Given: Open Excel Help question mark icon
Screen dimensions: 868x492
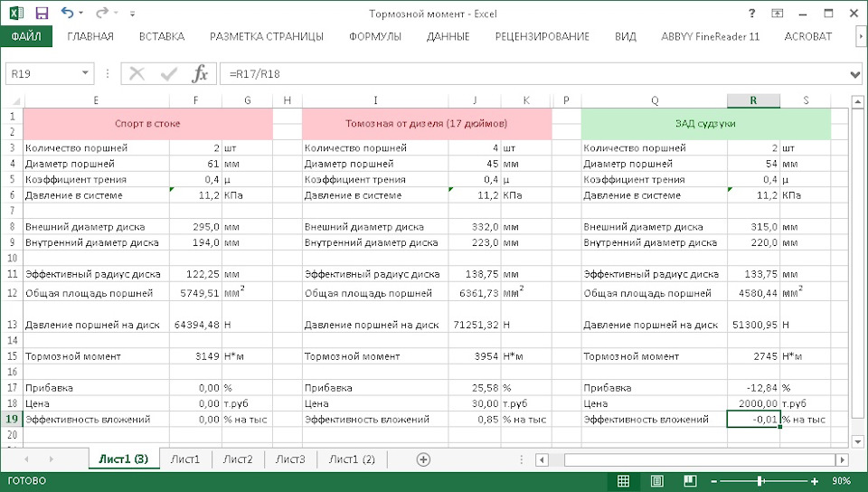Looking at the screenshot, I should pos(752,14).
